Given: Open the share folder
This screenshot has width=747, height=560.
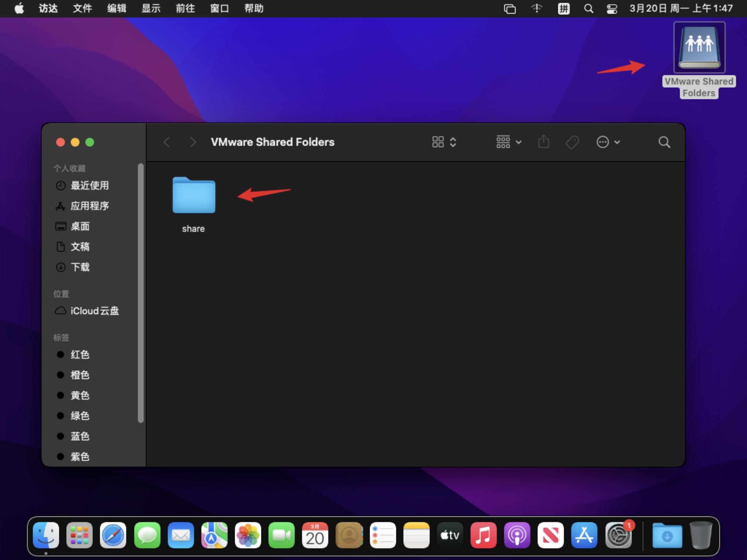Looking at the screenshot, I should point(194,196).
